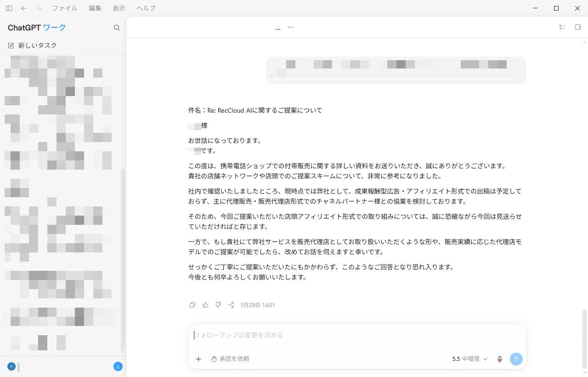The height and width of the screenshot is (377, 588).
Task: Like the response with thumbs up
Action: click(x=205, y=305)
